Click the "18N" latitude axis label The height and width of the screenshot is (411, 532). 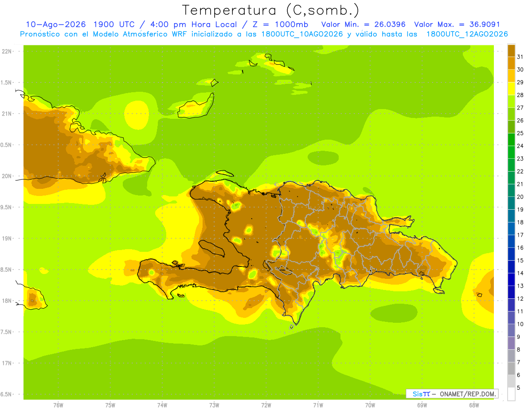[7, 301]
